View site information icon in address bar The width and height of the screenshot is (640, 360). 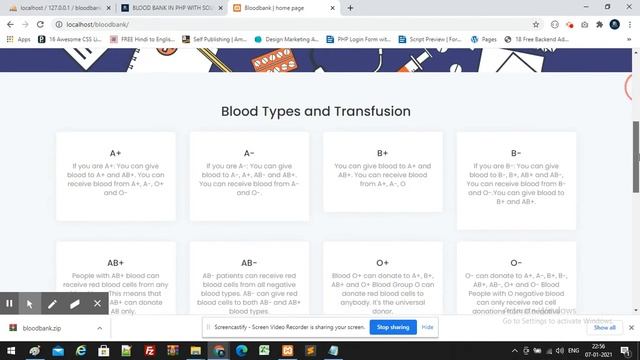pyautogui.click(x=59, y=24)
